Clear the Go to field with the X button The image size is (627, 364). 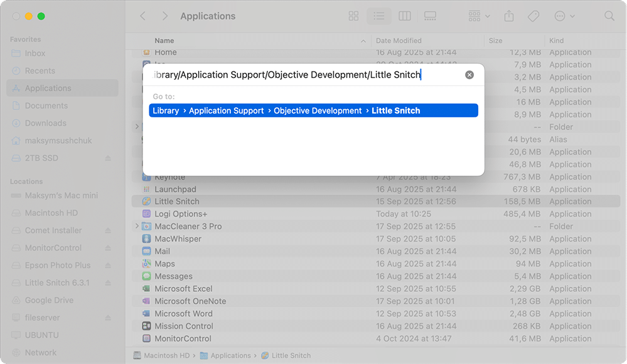469,74
